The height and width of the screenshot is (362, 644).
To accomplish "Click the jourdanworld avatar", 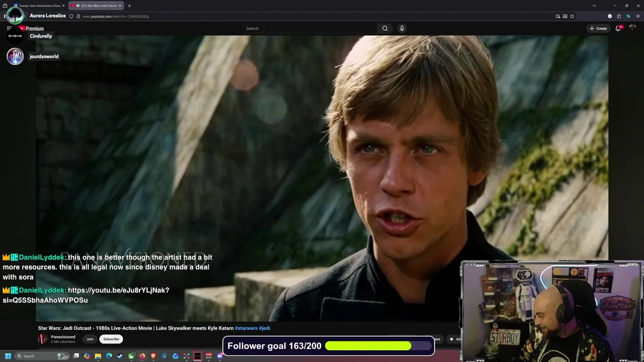I will [15, 56].
